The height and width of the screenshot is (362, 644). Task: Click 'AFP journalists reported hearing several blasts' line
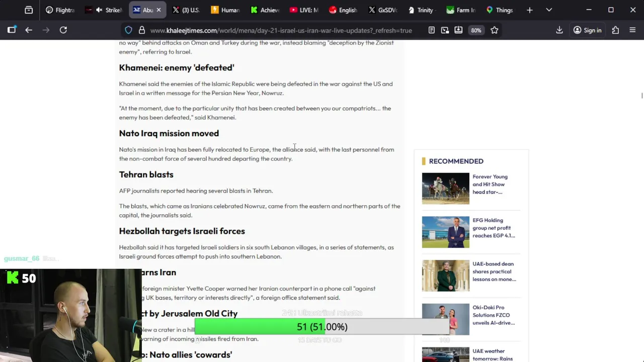pyautogui.click(x=196, y=191)
